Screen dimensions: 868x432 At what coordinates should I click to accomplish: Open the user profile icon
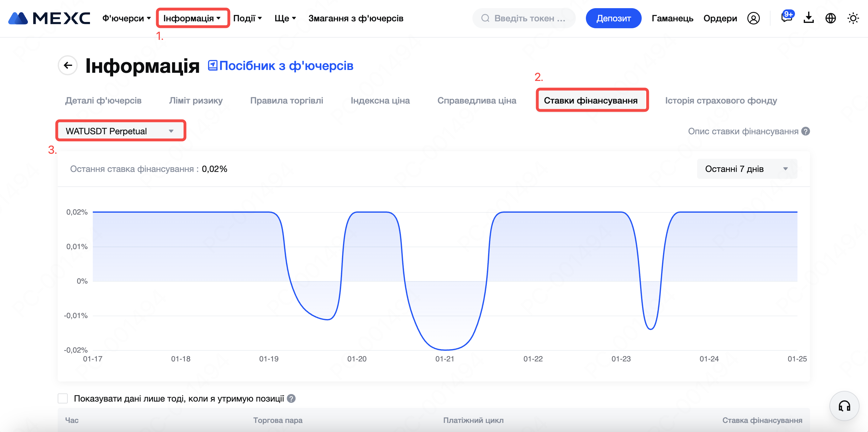(x=753, y=18)
